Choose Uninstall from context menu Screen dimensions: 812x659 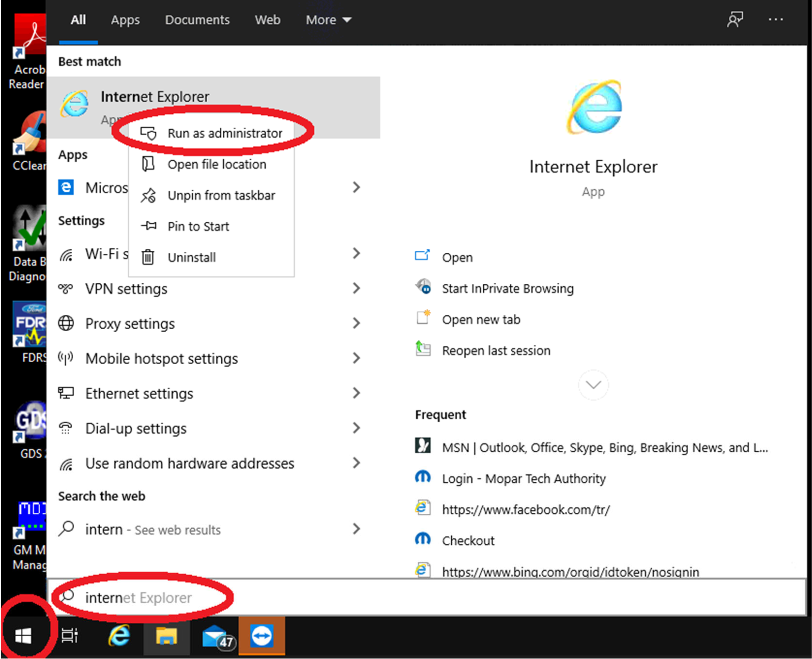212,257
